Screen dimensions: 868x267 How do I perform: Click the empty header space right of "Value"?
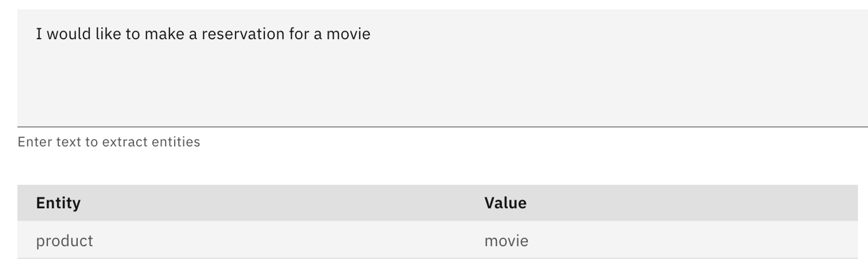click(694, 203)
